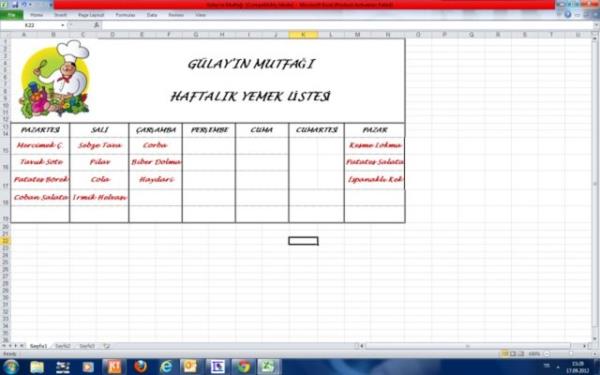Screen dimensions: 600x375
Task: Click the Tavuk Sote cell
Action: [x=40, y=162]
